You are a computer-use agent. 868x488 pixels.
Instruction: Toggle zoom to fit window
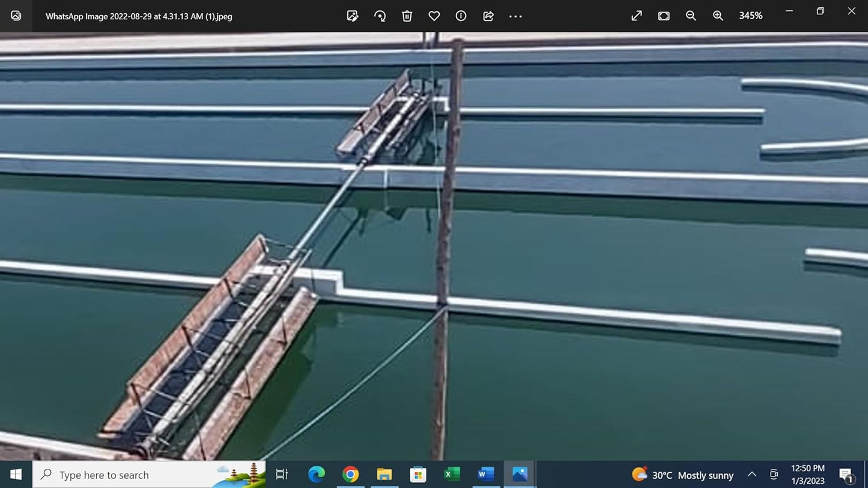[664, 16]
